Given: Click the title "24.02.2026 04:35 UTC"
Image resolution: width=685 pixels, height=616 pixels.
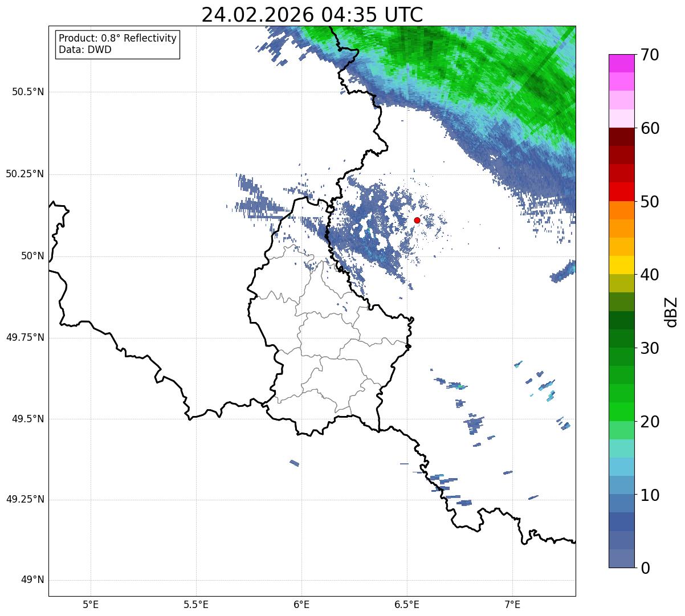Looking at the screenshot, I should (x=312, y=15).
